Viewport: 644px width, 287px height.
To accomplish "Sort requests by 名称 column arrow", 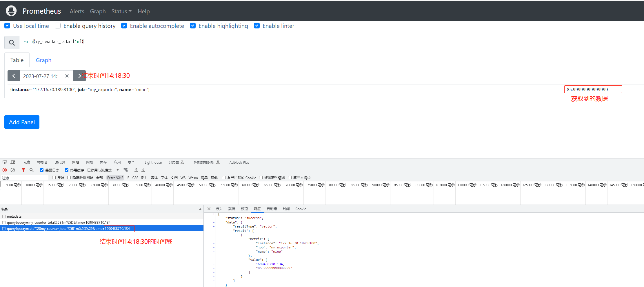I will click(200, 209).
